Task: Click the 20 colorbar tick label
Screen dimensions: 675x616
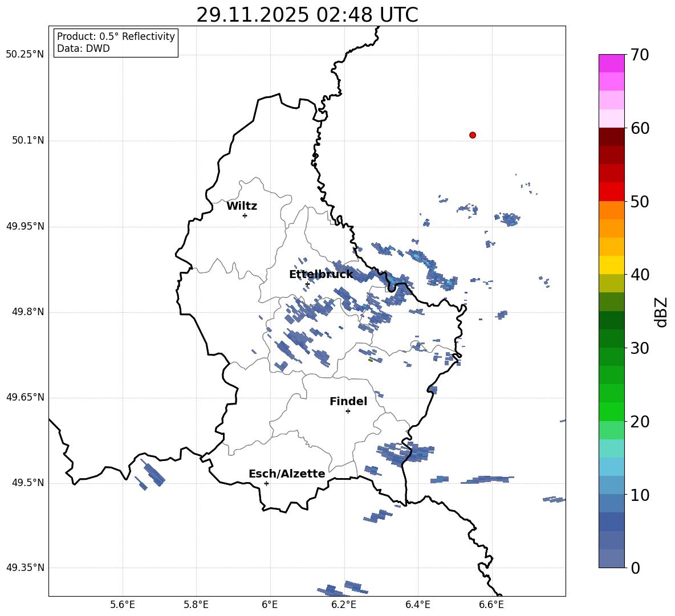Action: coord(640,421)
